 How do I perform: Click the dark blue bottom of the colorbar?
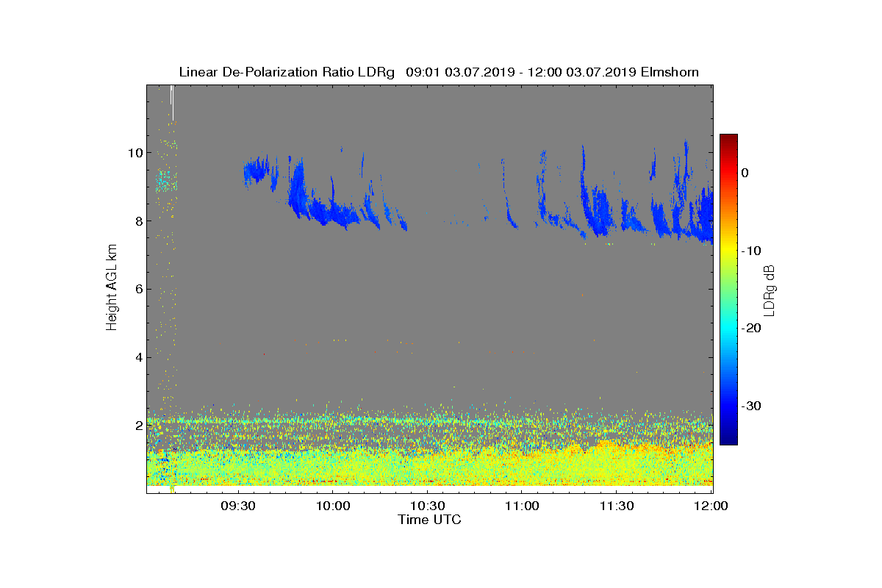(728, 438)
